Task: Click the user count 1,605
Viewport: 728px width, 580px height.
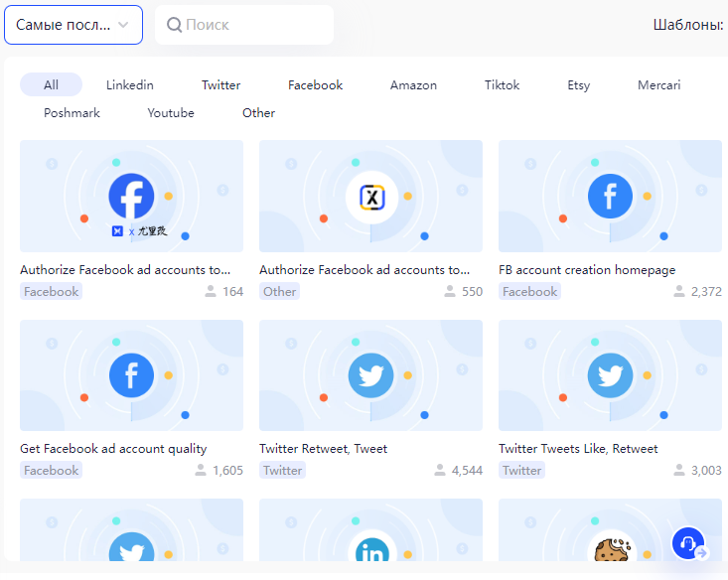Action: tap(228, 471)
